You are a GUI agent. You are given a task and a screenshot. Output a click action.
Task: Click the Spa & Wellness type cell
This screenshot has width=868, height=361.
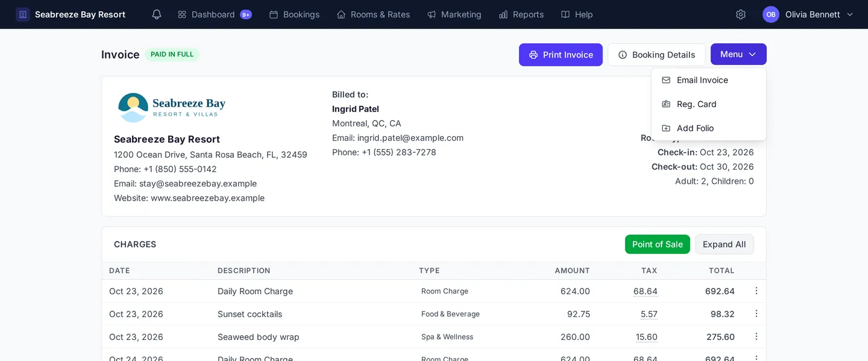tap(447, 337)
